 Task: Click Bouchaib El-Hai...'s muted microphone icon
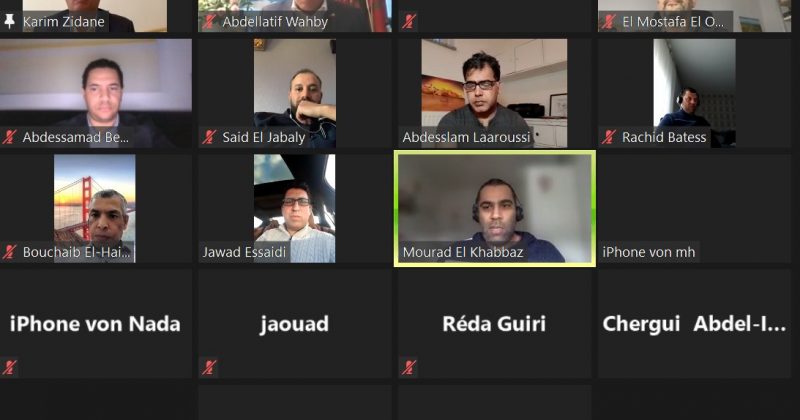click(9, 252)
